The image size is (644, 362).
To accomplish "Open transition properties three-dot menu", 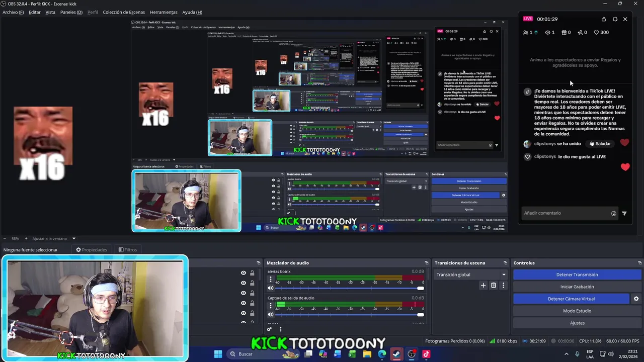I will 503,285.
